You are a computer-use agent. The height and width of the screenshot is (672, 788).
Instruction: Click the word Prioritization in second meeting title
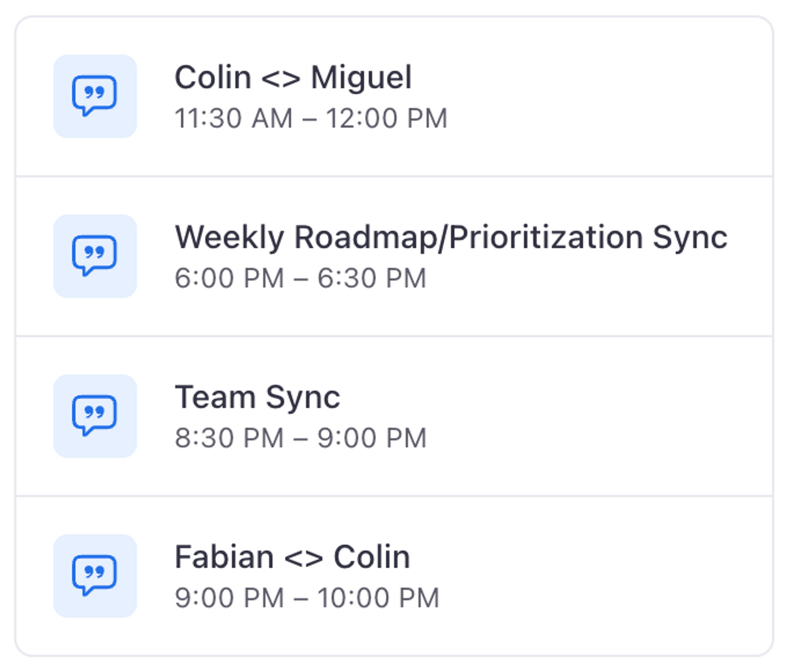[x=546, y=238]
